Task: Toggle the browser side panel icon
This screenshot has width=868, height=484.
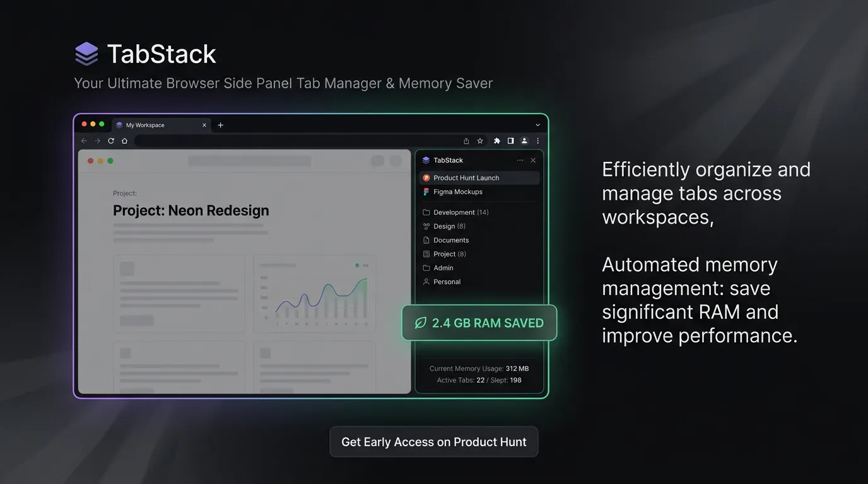Action: 510,141
